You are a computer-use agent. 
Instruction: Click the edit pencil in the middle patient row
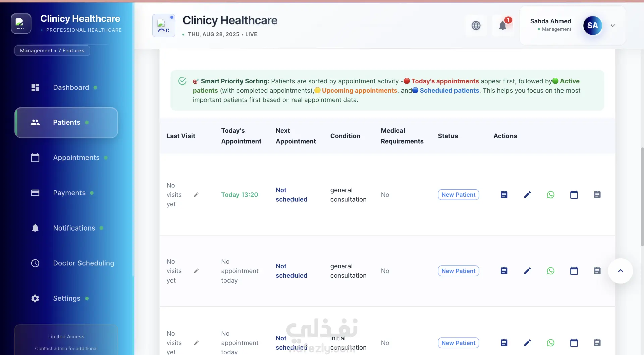pyautogui.click(x=527, y=271)
